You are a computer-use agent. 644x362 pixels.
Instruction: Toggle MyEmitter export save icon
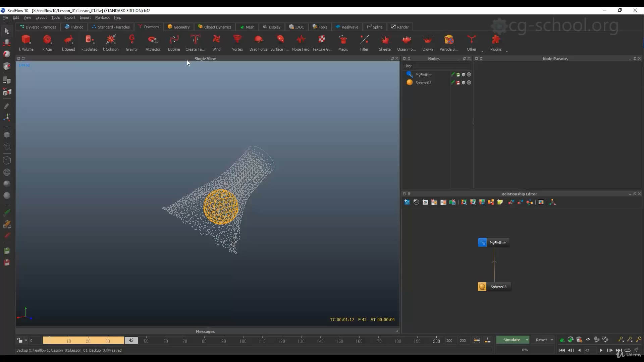[x=458, y=75]
